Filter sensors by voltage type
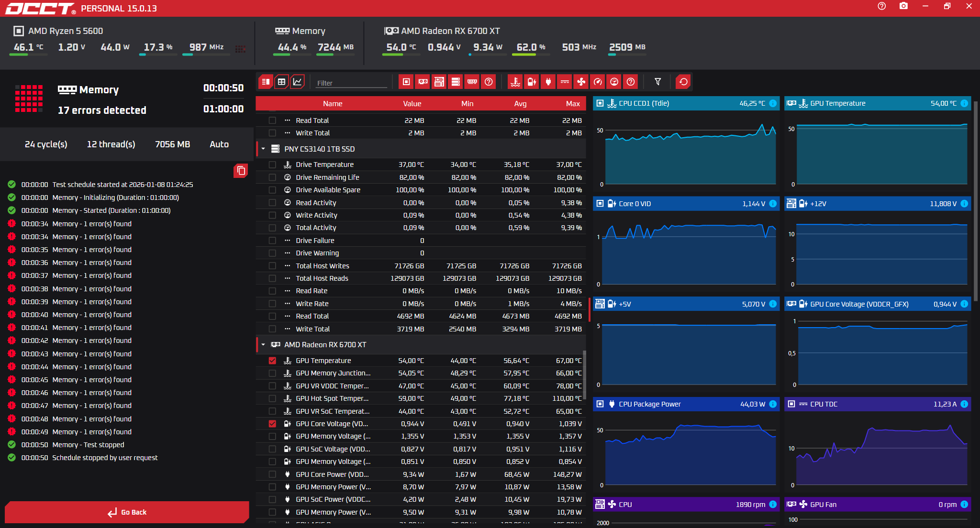The height and width of the screenshot is (528, 980). (532, 82)
